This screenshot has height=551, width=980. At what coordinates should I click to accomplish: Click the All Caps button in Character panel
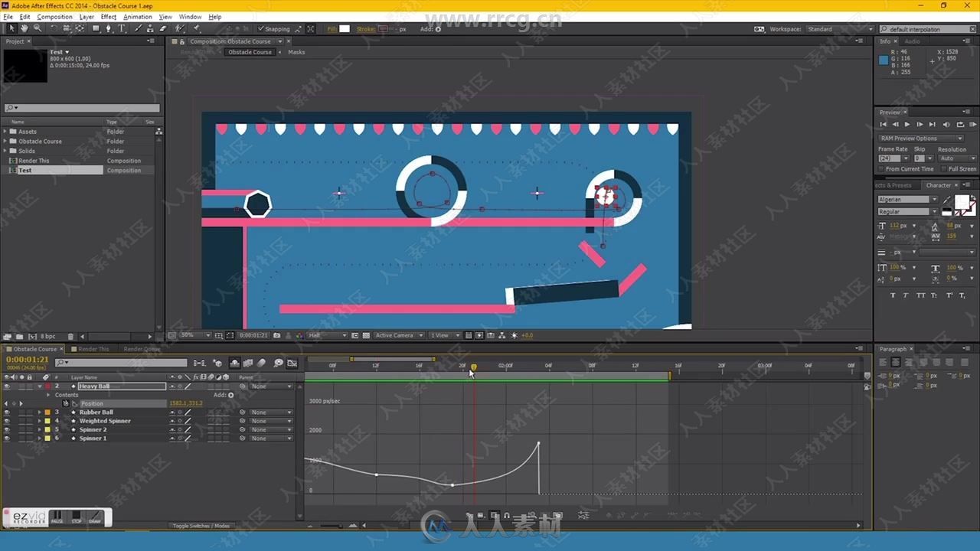click(921, 295)
